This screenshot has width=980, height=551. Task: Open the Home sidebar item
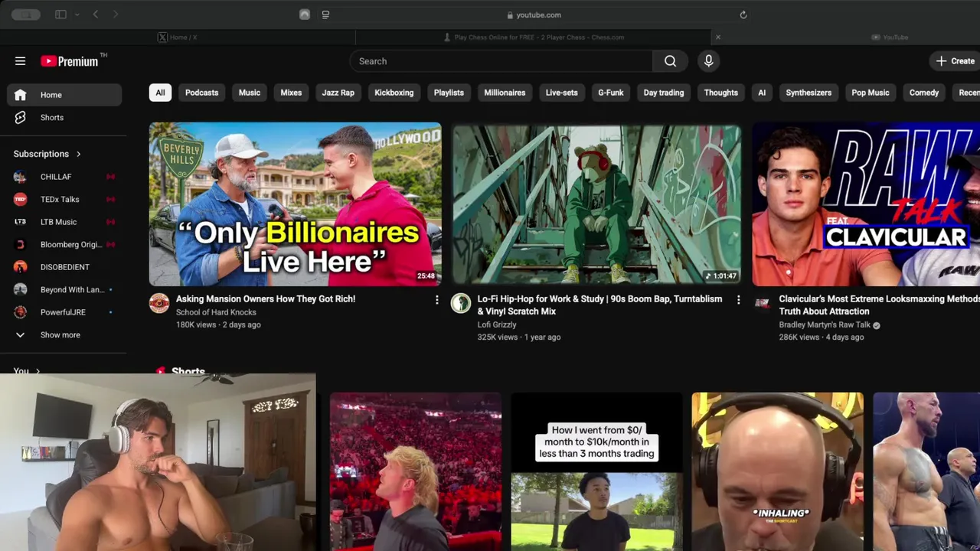64,95
